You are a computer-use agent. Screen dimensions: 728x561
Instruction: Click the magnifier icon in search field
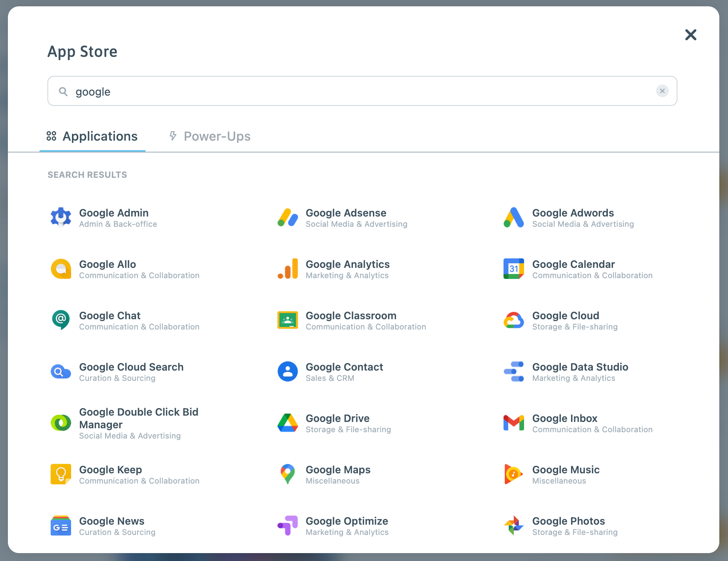tap(63, 92)
